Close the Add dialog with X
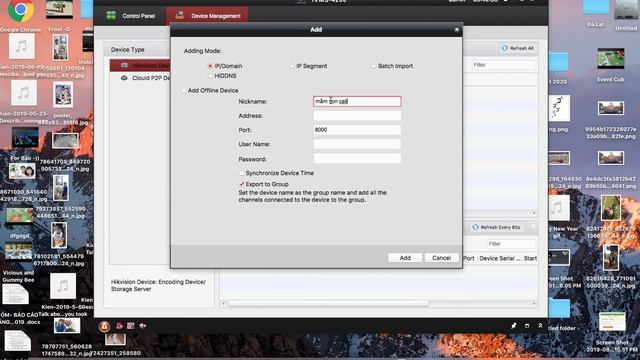The image size is (640, 360). [457, 29]
